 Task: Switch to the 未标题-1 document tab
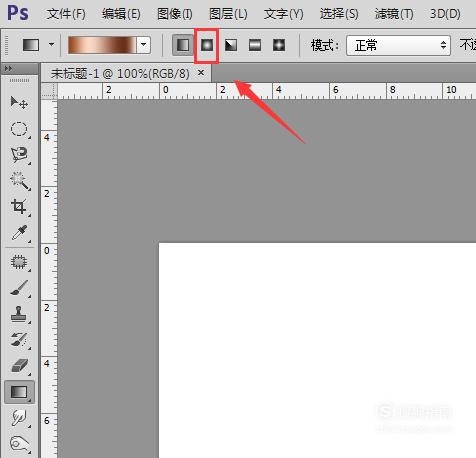pyautogui.click(x=120, y=73)
